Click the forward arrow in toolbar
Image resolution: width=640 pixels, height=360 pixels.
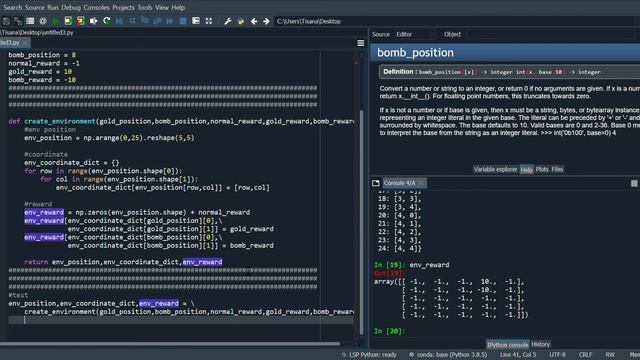(x=266, y=21)
